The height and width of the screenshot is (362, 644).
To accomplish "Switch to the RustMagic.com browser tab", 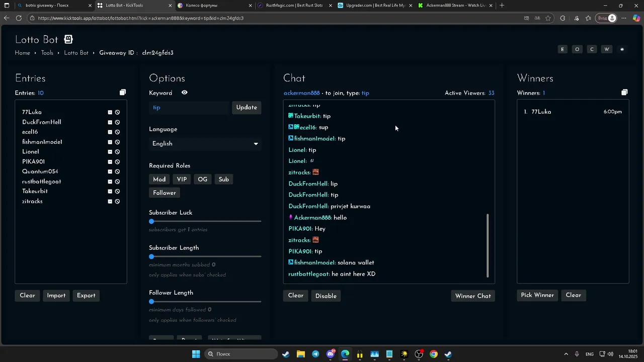I will [x=294, y=6].
